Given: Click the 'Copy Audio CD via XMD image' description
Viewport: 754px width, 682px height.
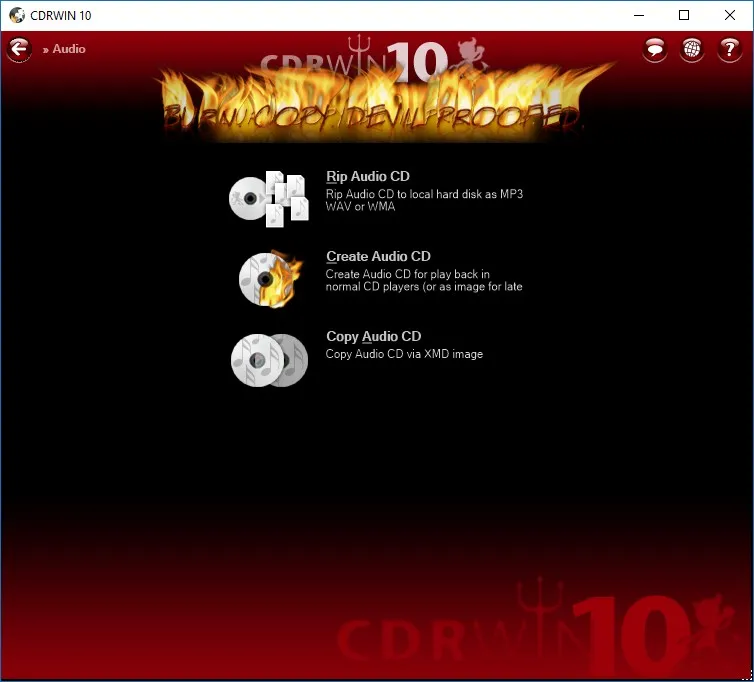Looking at the screenshot, I should click(404, 354).
